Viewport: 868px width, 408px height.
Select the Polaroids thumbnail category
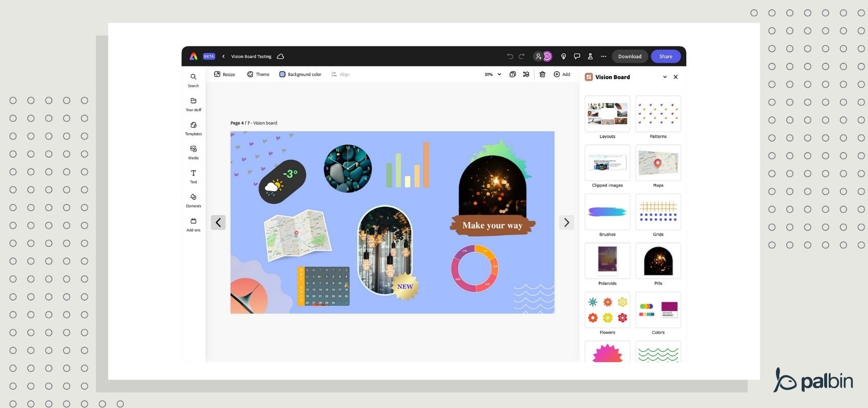coord(607,261)
